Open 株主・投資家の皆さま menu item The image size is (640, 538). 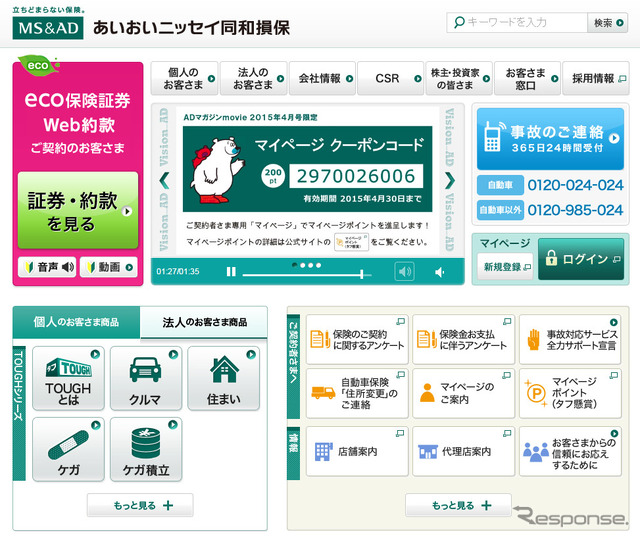coord(459,78)
